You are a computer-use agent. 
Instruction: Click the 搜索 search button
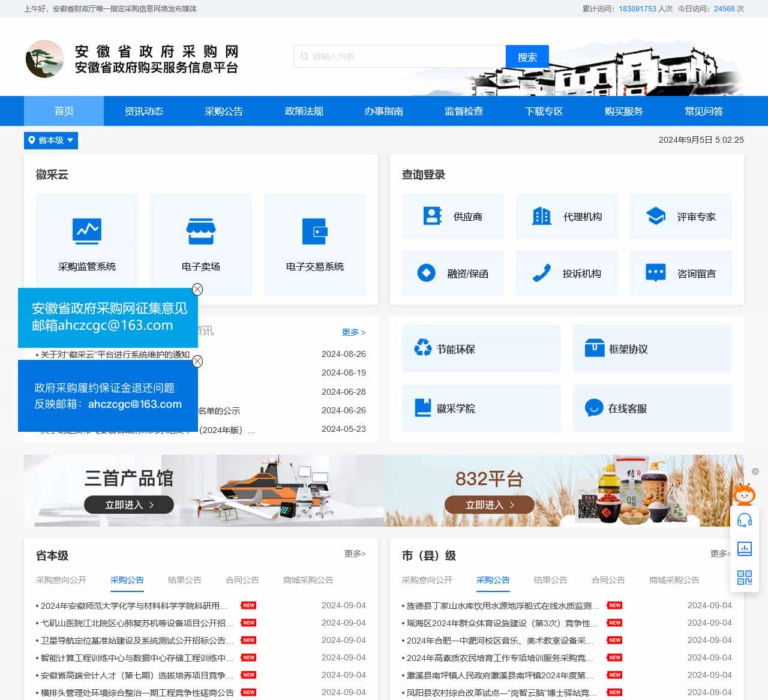pos(527,57)
